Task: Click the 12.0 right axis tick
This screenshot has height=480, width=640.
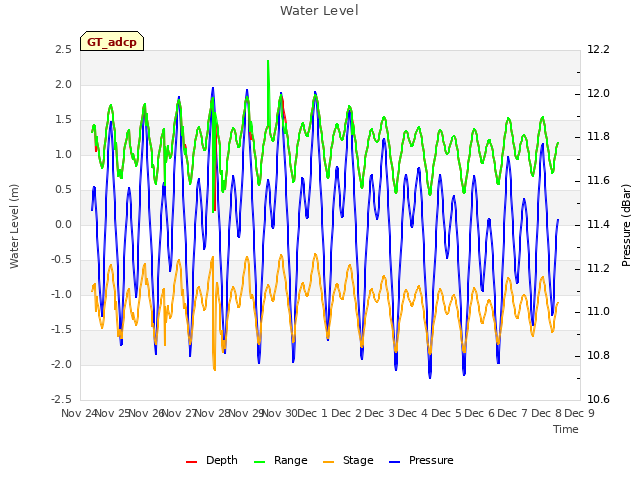Action: pos(598,93)
